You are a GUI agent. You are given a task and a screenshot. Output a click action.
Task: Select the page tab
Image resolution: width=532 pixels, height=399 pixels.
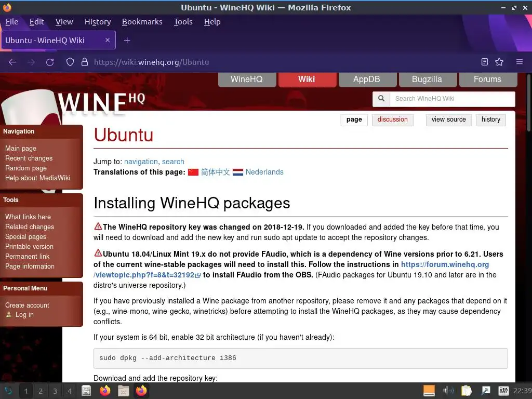click(354, 119)
